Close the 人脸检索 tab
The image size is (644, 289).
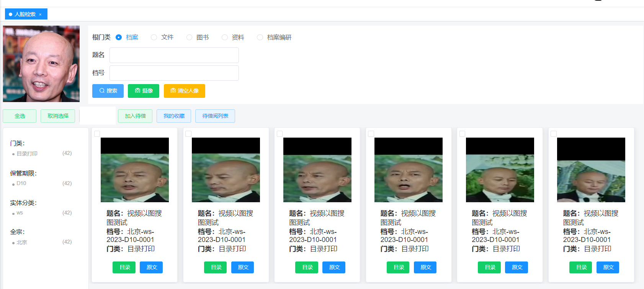coord(40,15)
